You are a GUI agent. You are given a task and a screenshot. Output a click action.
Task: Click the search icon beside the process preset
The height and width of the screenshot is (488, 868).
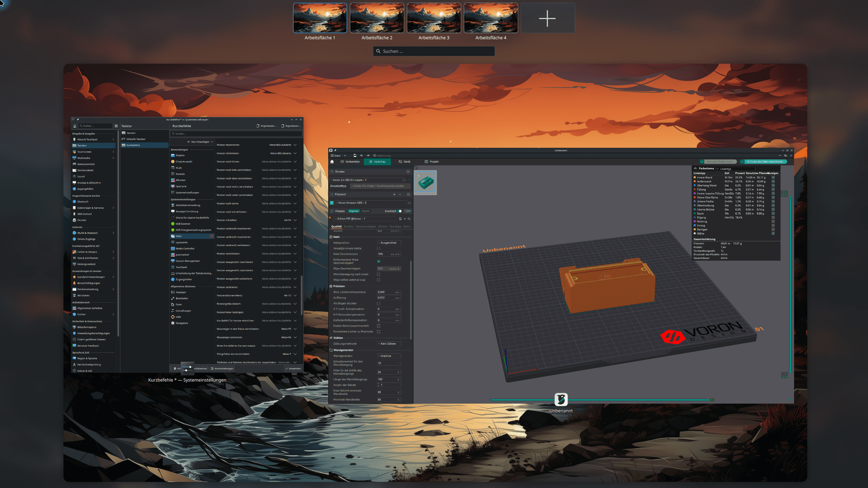[x=409, y=219]
